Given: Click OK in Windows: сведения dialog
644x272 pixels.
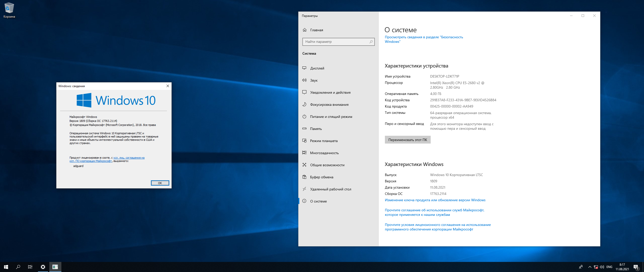Looking at the screenshot, I should point(160,183).
